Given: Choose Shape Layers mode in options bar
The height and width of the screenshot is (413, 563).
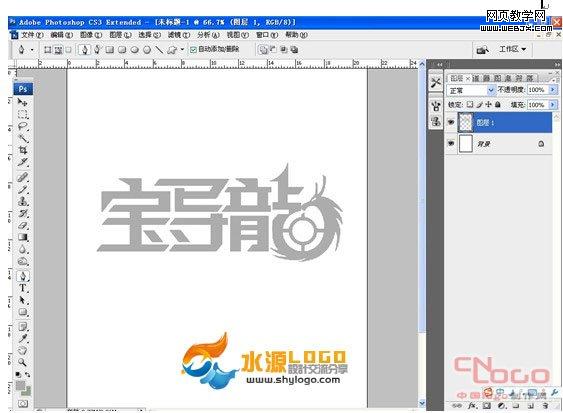Looking at the screenshot, I should coord(47,50).
